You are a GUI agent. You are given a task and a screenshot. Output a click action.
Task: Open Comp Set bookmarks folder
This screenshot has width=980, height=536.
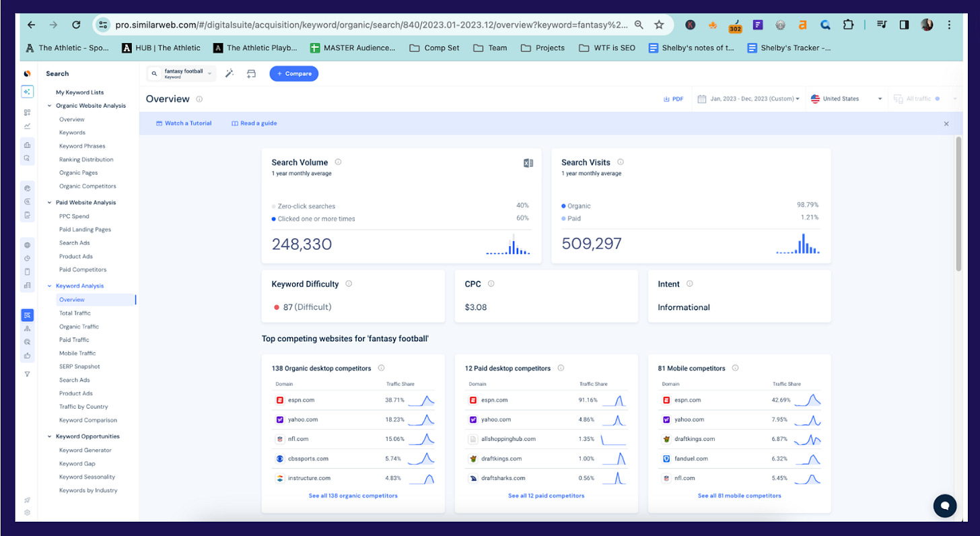(x=435, y=48)
